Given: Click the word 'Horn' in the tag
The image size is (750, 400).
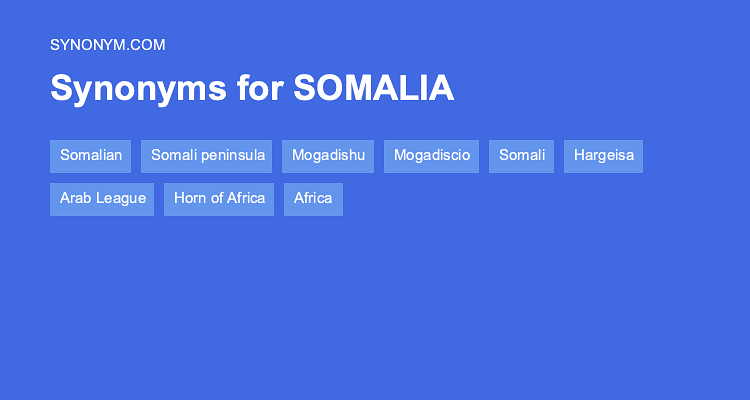Looking at the screenshot, I should pos(190,198).
